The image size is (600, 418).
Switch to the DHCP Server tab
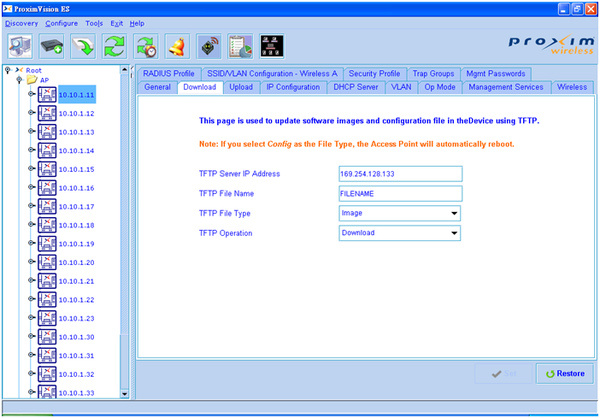[x=355, y=87]
